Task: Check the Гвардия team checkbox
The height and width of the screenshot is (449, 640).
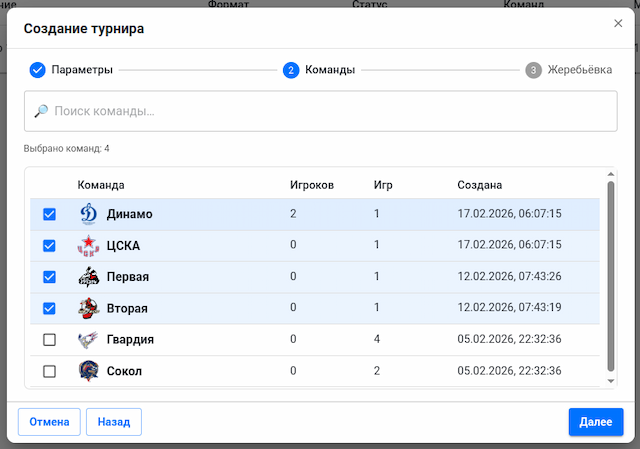Action: [50, 340]
